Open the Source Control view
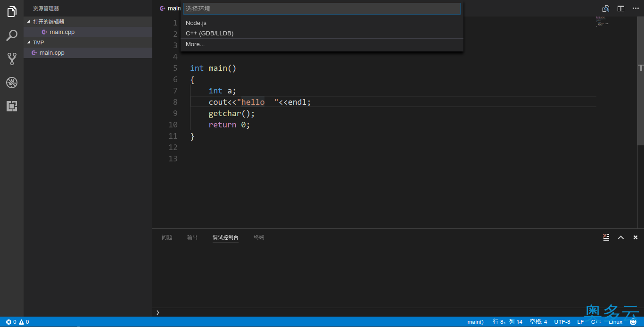 (x=12, y=59)
